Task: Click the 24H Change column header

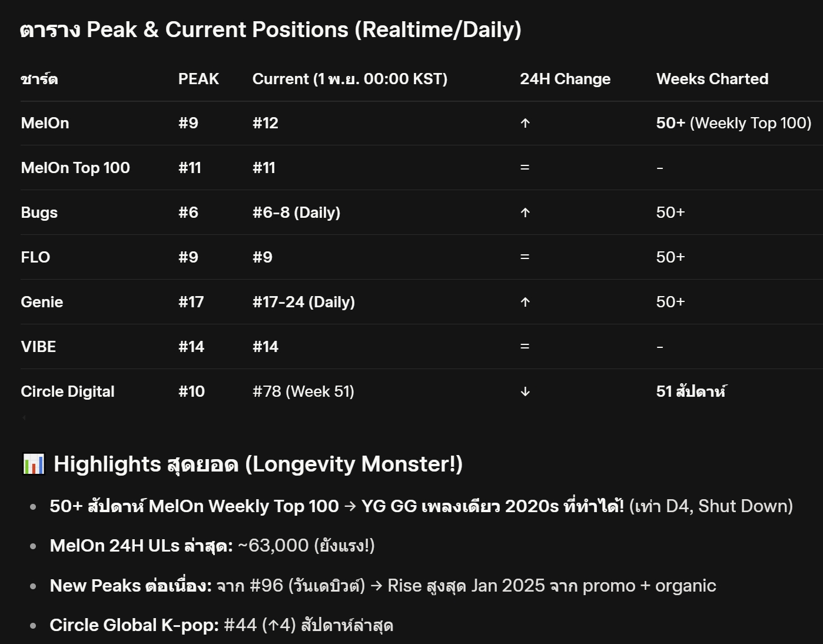Action: [565, 79]
